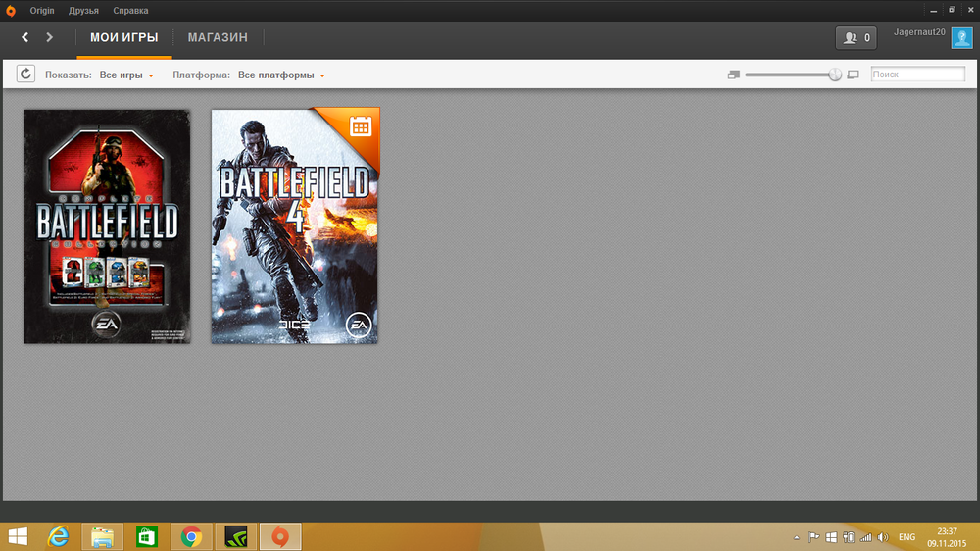980x551 pixels.
Task: Open the network signal tray icon
Action: tap(865, 537)
